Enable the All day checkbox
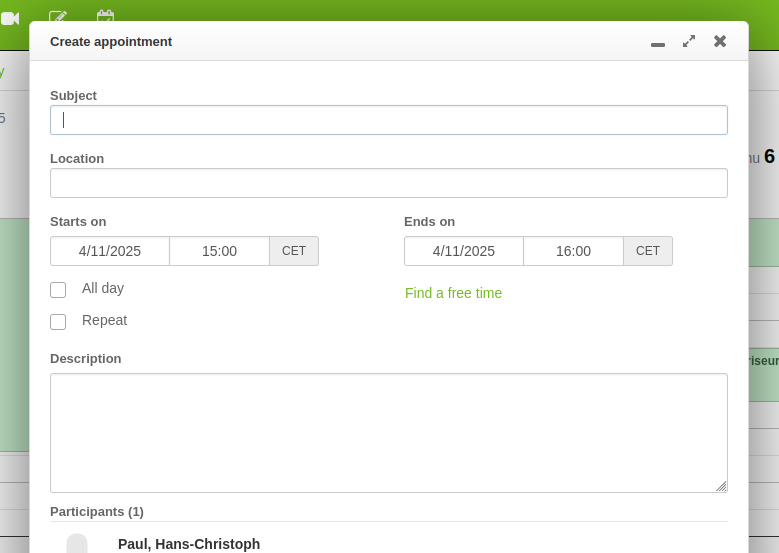 [58, 290]
